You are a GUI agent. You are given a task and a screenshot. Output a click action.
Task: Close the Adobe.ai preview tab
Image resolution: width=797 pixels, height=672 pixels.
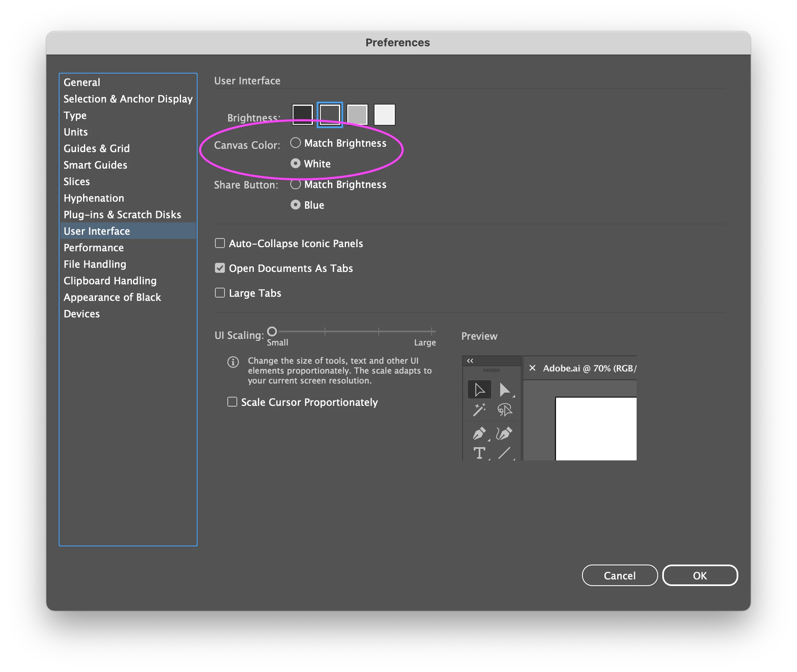point(532,368)
